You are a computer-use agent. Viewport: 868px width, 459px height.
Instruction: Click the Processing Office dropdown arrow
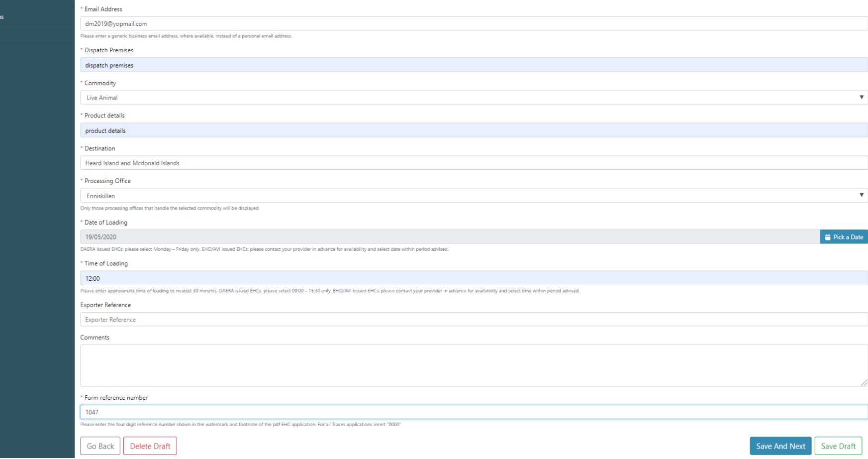point(861,195)
